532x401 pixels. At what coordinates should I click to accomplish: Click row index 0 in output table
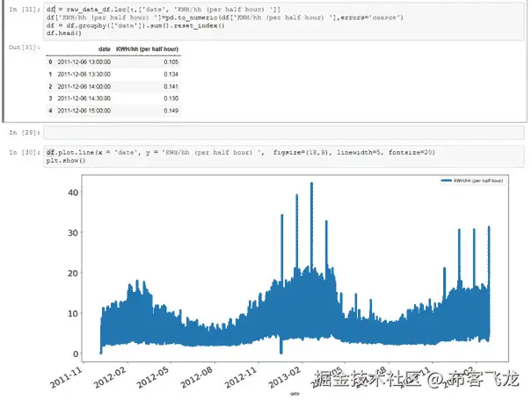point(50,62)
